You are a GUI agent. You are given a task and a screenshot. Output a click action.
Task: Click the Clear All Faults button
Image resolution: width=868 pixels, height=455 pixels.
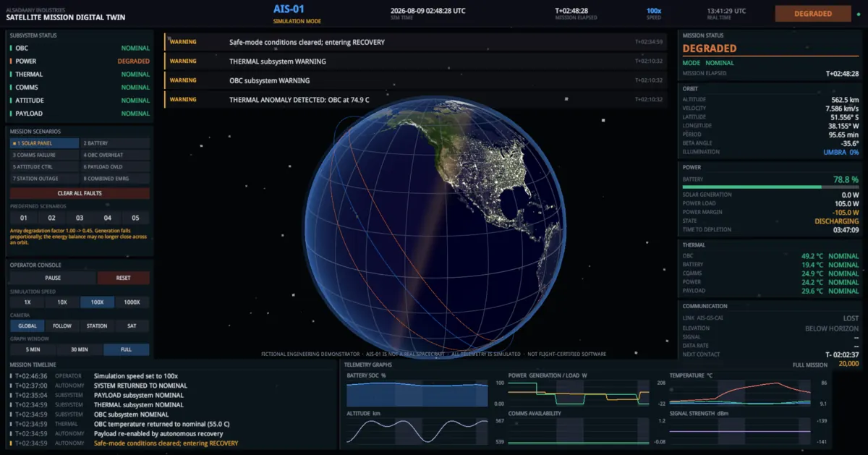(x=80, y=193)
